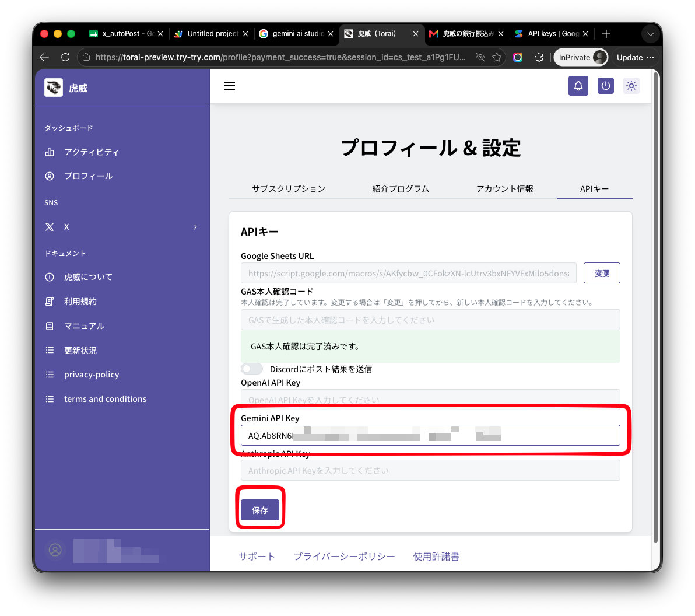Click the browser back arrow

coord(44,57)
